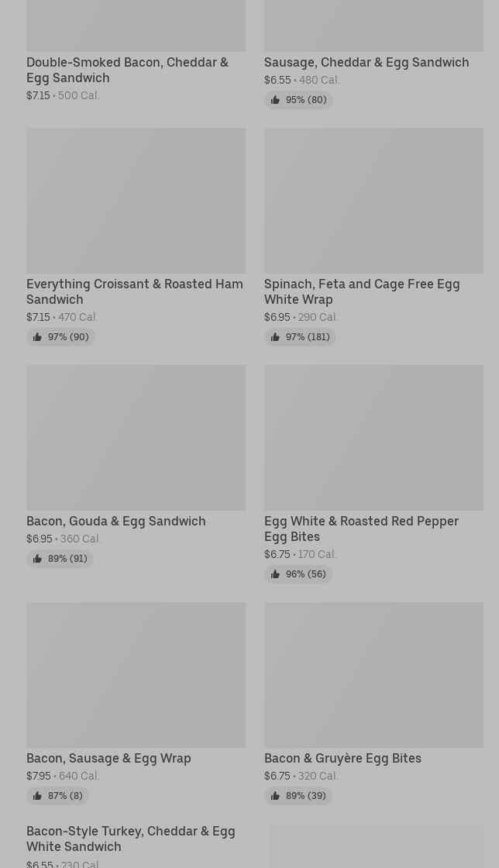Click image above Everything Croissant & Roasted Ham Sandwich
This screenshot has width=499, height=868.
136,200
